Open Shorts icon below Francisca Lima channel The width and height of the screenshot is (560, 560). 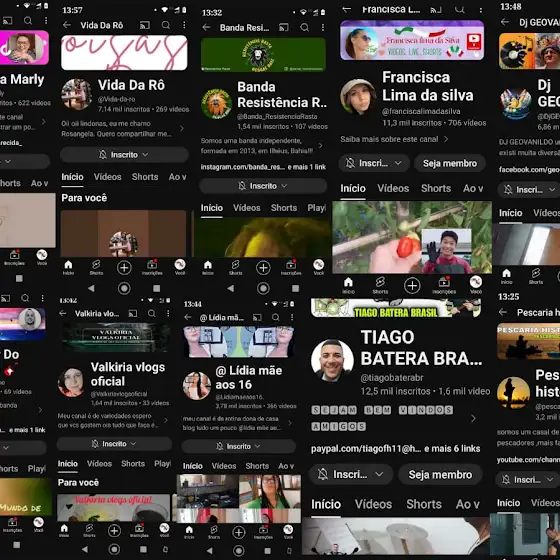(380, 285)
